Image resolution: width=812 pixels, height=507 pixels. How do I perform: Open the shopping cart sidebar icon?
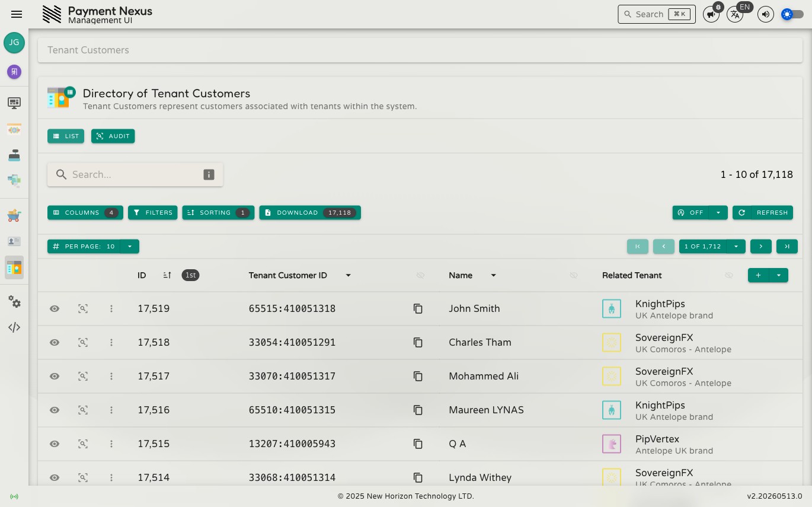[14, 215]
